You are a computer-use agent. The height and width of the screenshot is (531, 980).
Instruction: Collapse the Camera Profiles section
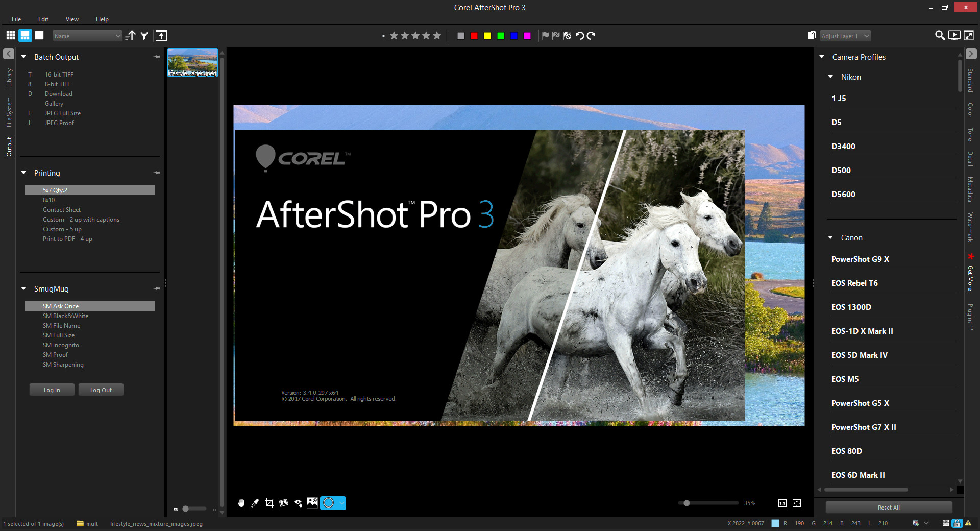tap(822, 57)
